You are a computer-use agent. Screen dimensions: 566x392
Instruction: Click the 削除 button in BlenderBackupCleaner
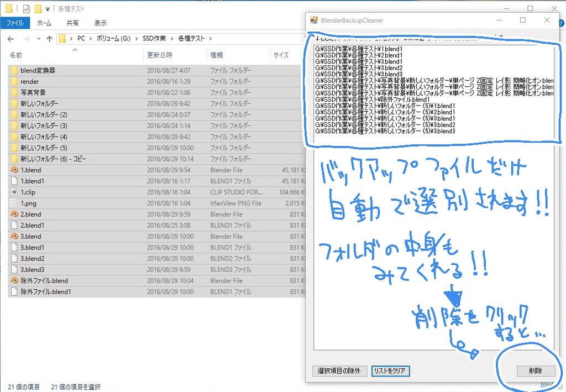[x=535, y=370]
